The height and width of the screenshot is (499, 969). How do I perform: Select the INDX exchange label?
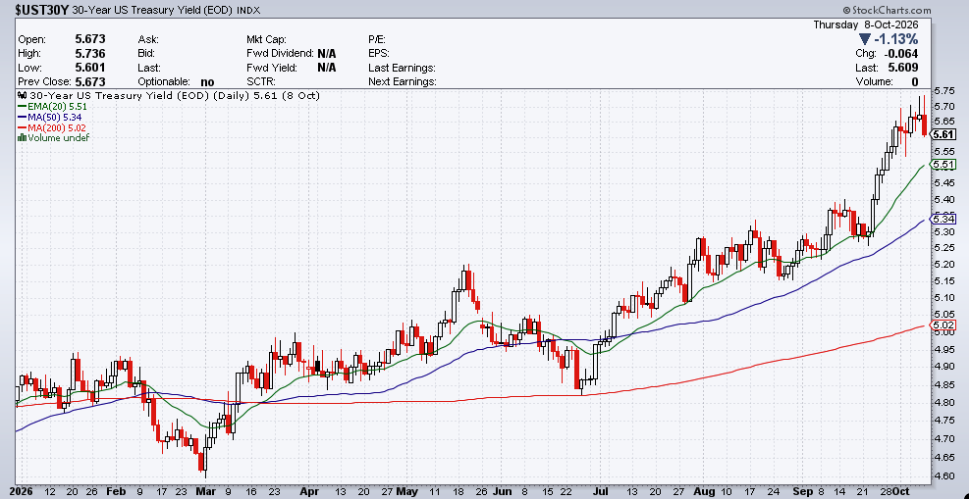(x=247, y=11)
